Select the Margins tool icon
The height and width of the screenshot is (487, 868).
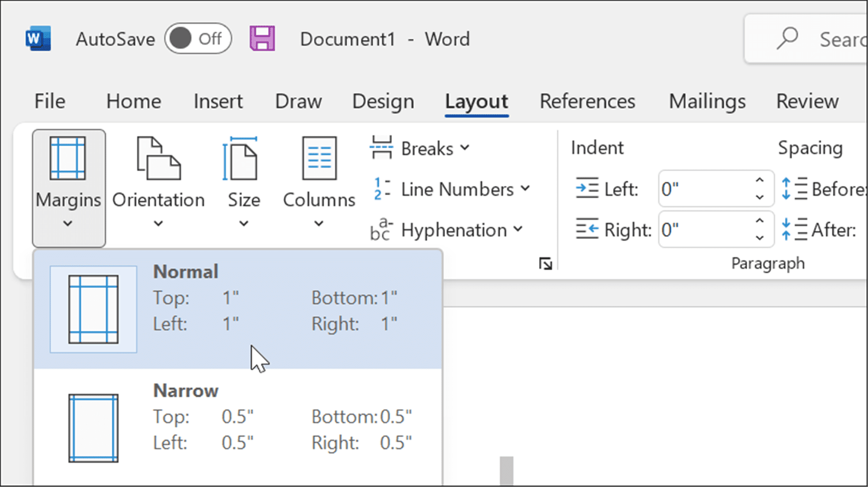(68, 158)
